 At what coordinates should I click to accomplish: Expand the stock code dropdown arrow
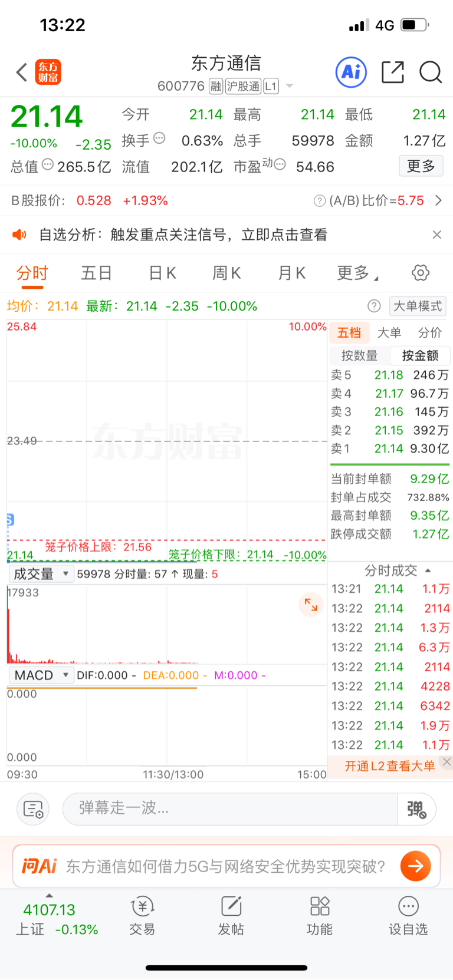tap(290, 87)
